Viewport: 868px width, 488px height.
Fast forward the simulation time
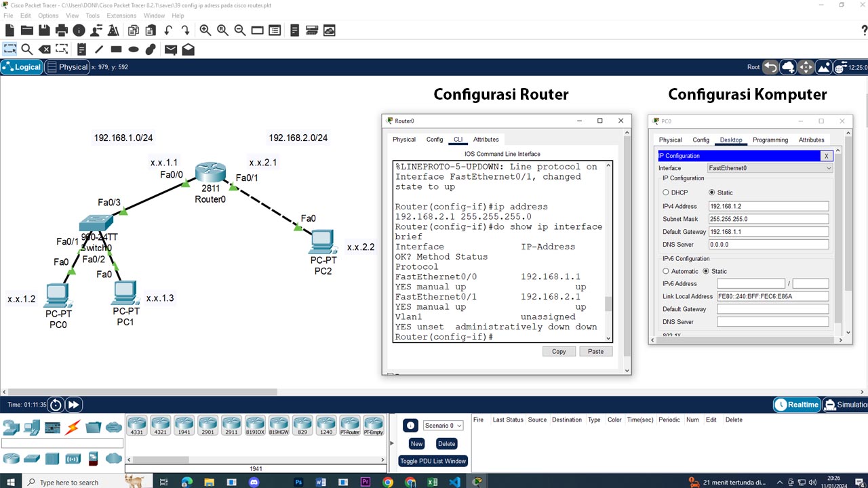tap(73, 405)
